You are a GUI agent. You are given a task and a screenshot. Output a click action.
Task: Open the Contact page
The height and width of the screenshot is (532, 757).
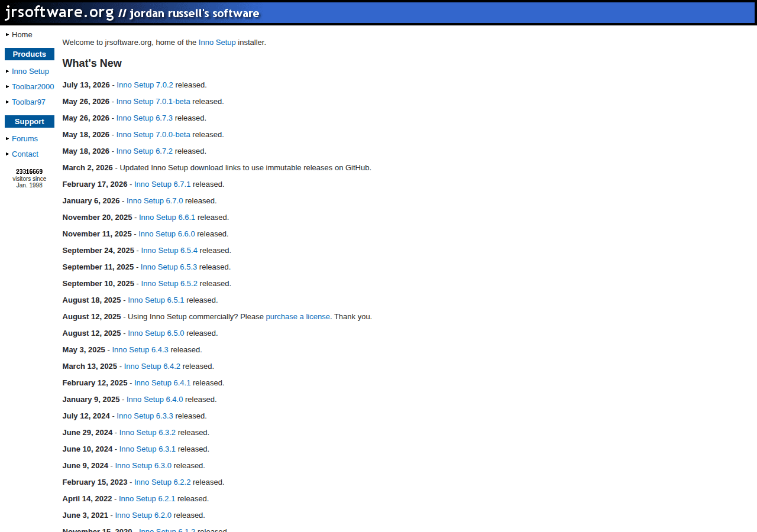pos(25,154)
